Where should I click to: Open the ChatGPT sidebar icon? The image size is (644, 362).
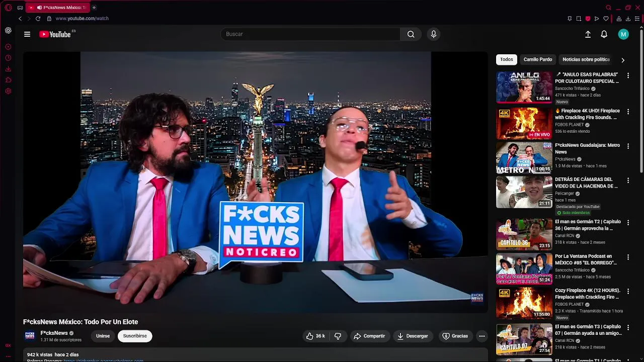tap(8, 31)
